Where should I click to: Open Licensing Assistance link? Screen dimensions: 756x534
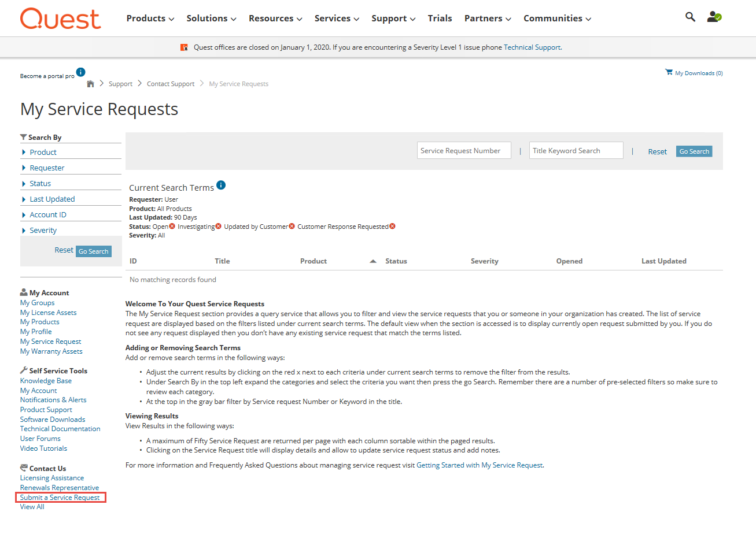[x=52, y=478]
